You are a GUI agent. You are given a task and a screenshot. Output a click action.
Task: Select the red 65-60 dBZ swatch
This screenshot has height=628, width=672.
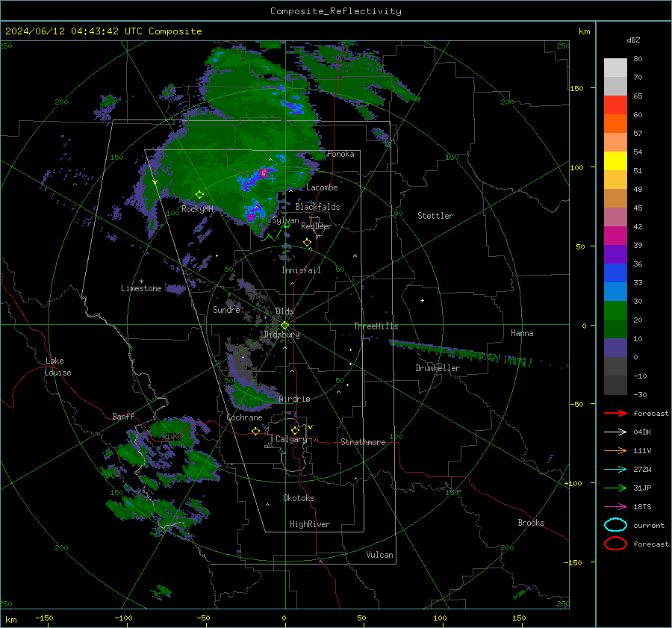pos(615,105)
